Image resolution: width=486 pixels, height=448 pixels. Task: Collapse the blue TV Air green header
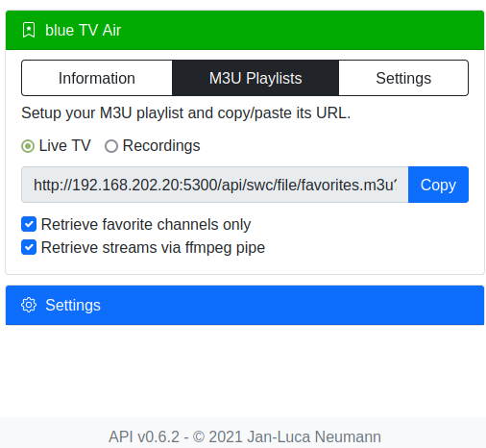click(x=245, y=30)
